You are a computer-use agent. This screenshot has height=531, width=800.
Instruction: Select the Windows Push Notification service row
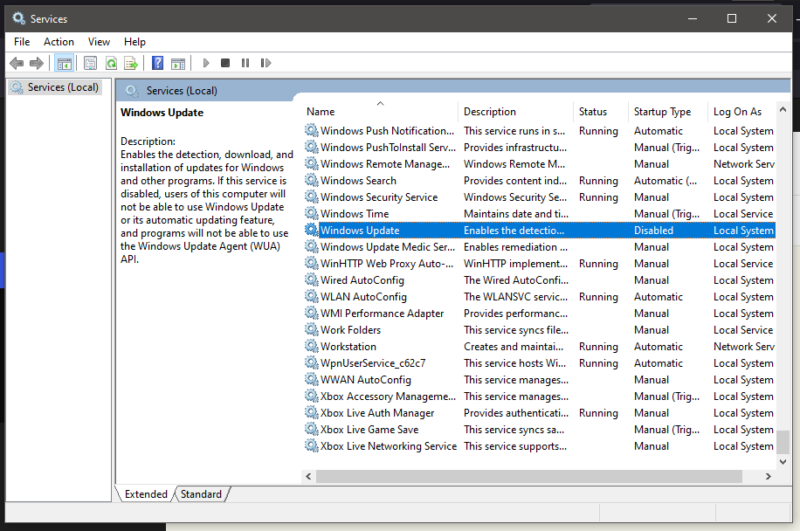click(x=539, y=131)
